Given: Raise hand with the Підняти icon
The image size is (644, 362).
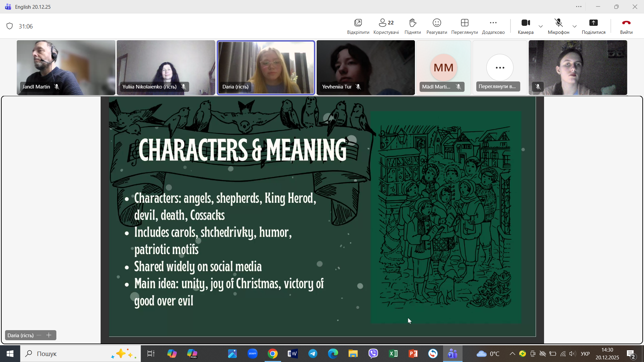Looking at the screenshot, I should pyautogui.click(x=413, y=23).
